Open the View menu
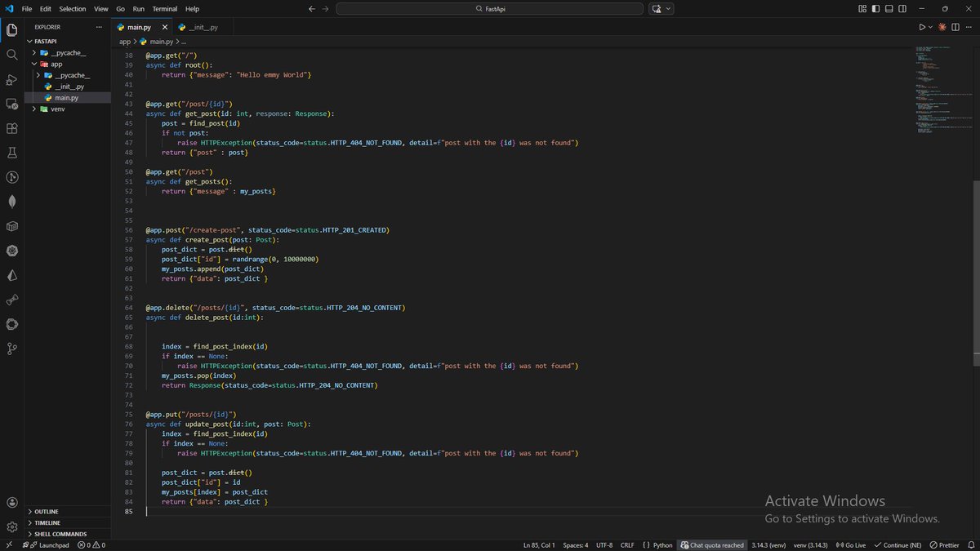Viewport: 980px width, 551px height. (100, 8)
